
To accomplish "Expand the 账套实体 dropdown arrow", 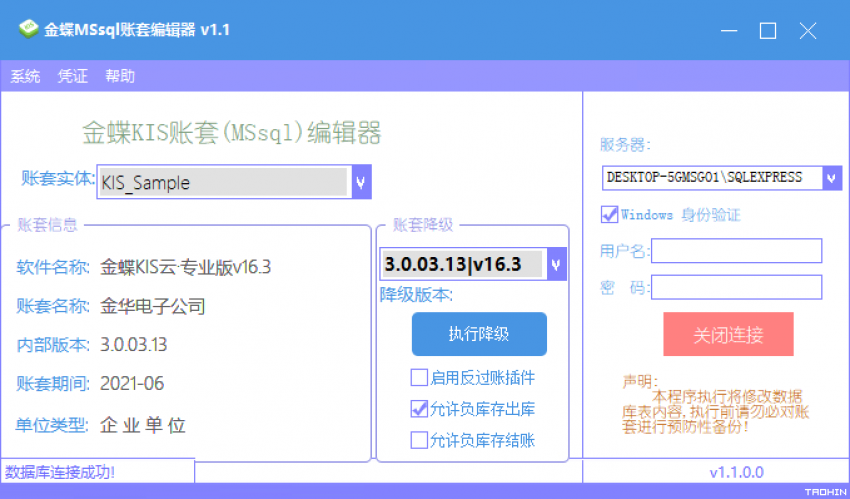I will click(x=360, y=182).
